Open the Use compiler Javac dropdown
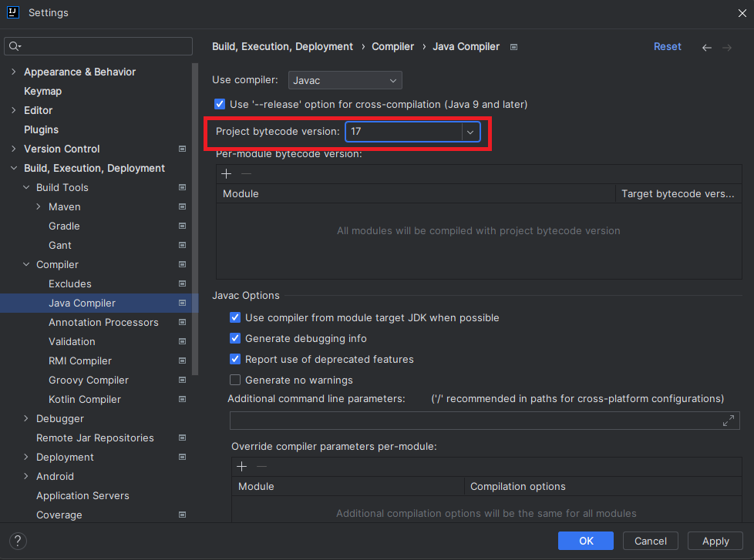 tap(345, 80)
